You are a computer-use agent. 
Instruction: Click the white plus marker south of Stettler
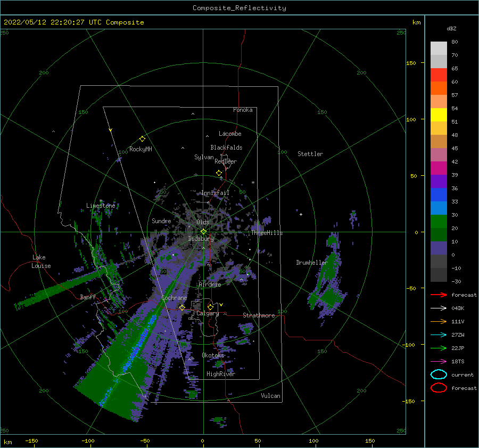click(x=301, y=214)
